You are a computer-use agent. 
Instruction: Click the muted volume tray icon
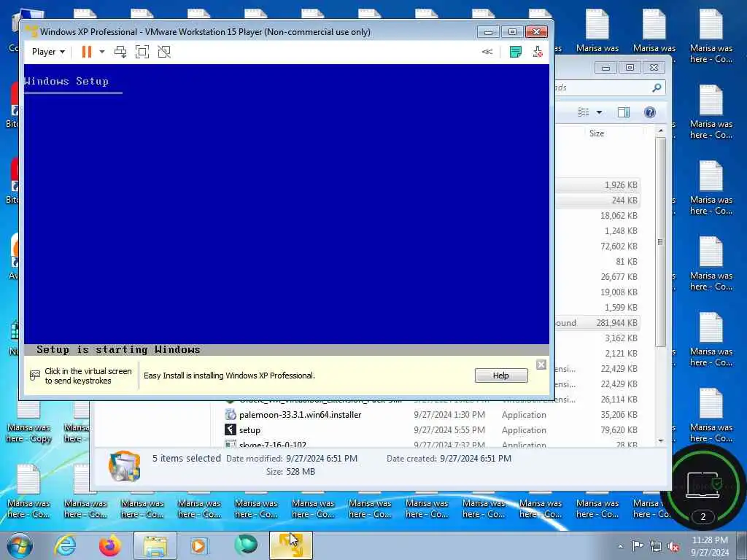pyautogui.click(x=673, y=547)
